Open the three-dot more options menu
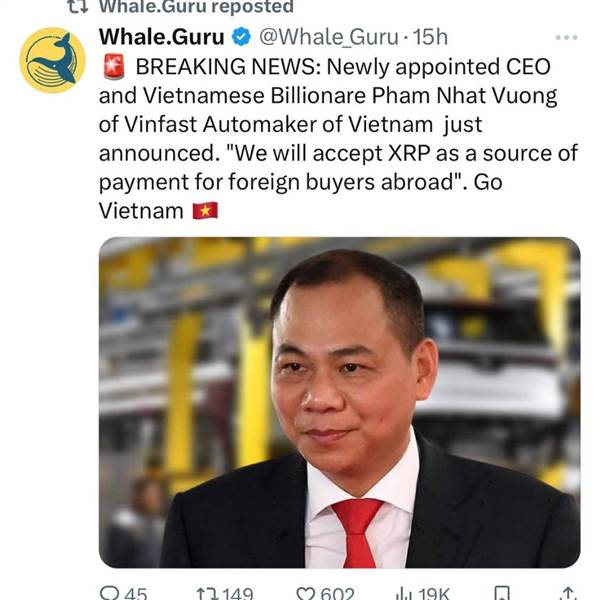This screenshot has height=600, width=600. (566, 38)
